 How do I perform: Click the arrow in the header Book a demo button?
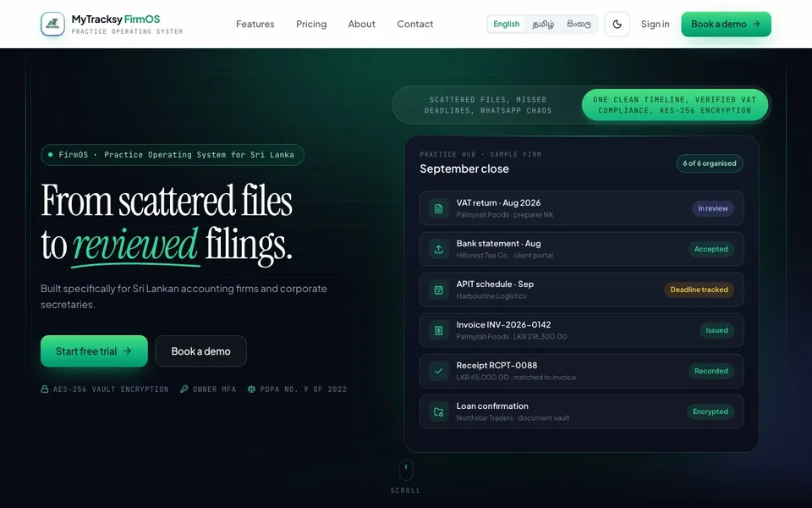756,24
